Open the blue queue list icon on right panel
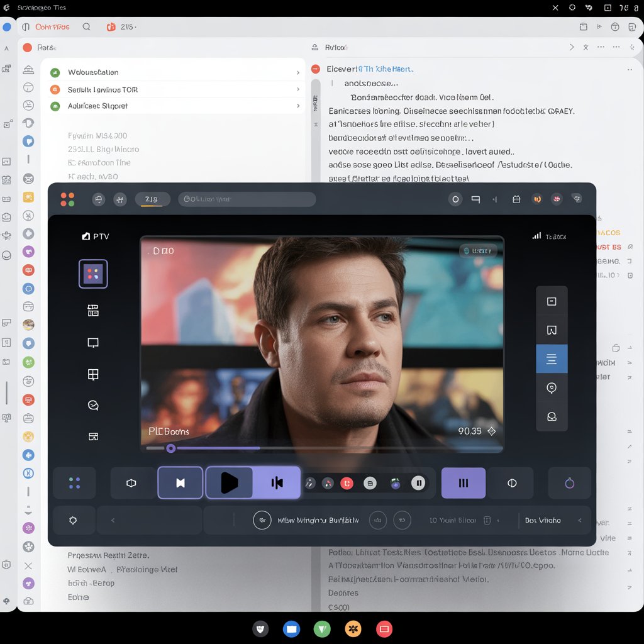The image size is (644, 644). 552,358
